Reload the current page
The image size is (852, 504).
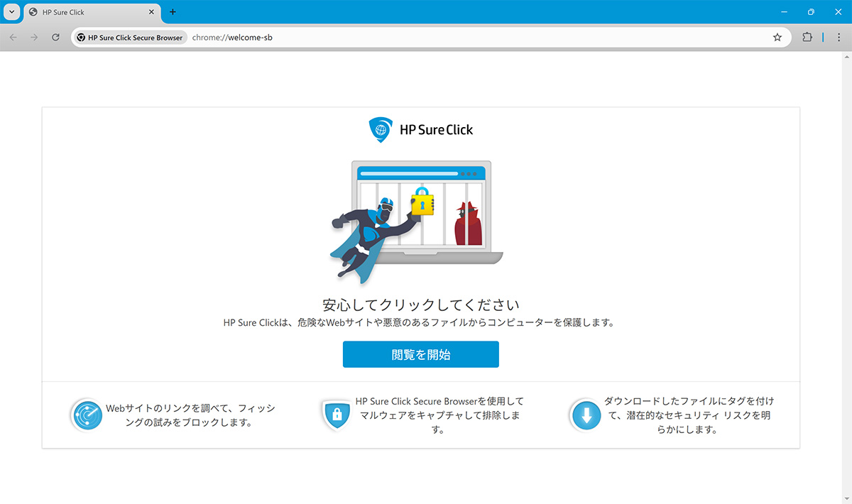[x=55, y=37]
